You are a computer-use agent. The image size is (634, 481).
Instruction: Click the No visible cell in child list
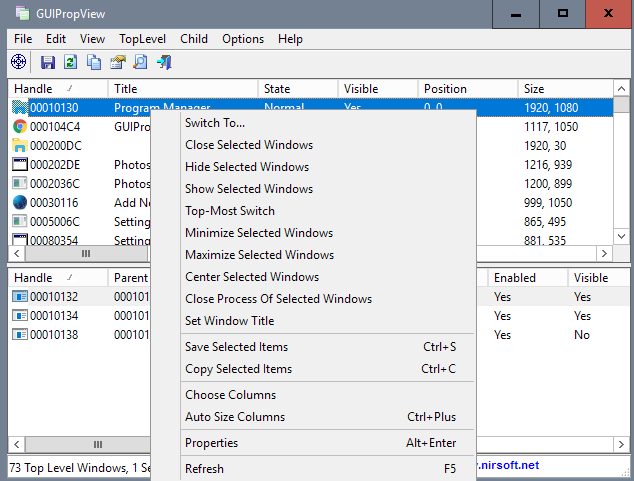(x=582, y=335)
